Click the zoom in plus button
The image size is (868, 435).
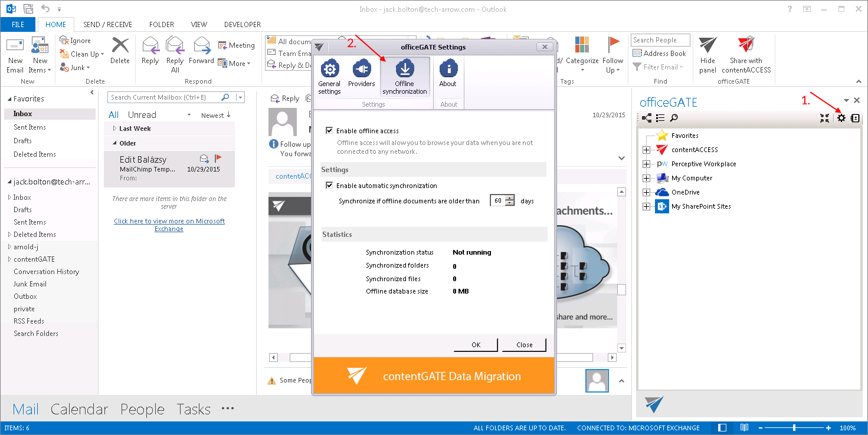click(x=828, y=428)
